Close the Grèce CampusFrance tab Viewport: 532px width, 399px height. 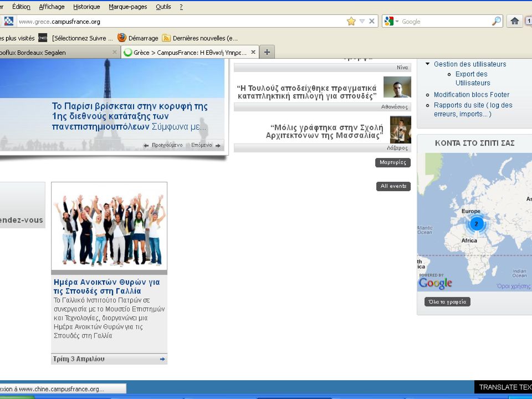[253, 52]
